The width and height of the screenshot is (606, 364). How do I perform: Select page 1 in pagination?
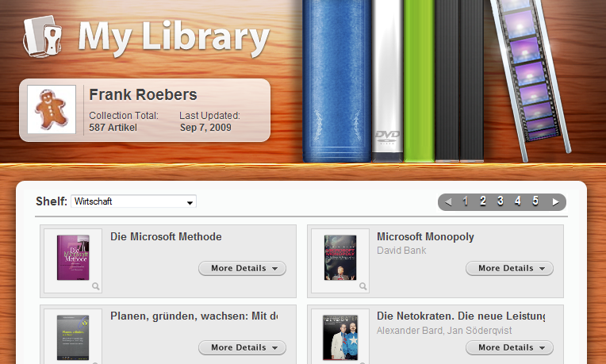[x=466, y=201]
